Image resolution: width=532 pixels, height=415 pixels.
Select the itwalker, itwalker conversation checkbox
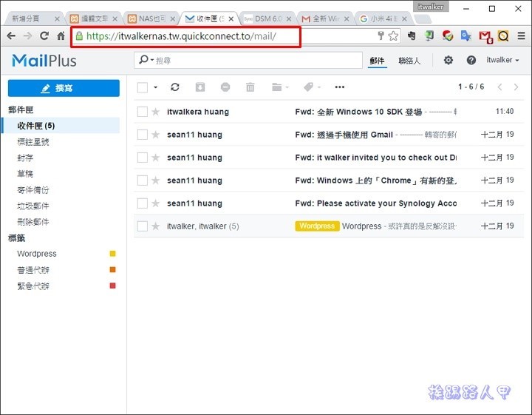pos(143,226)
